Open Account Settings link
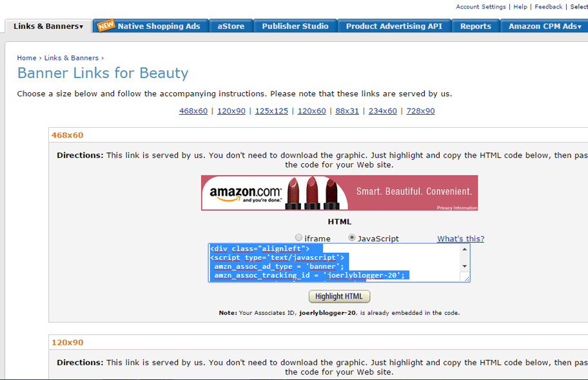588x380 pixels. 481,6
